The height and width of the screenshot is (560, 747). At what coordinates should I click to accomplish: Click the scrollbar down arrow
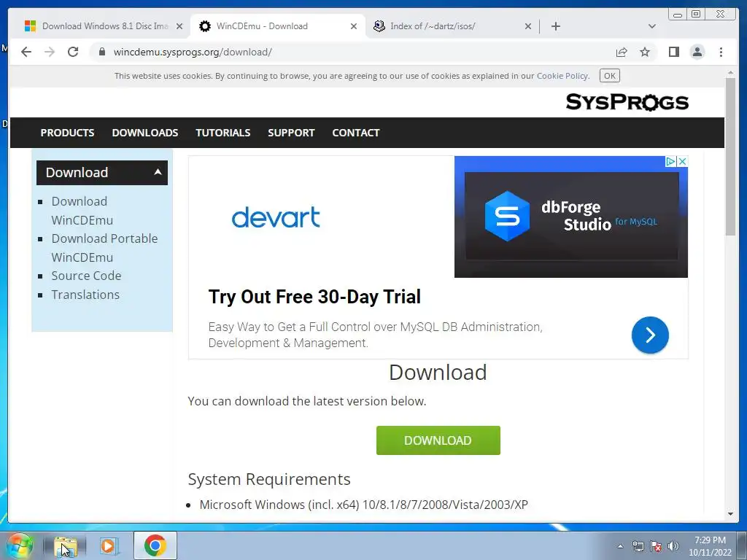pos(730,514)
